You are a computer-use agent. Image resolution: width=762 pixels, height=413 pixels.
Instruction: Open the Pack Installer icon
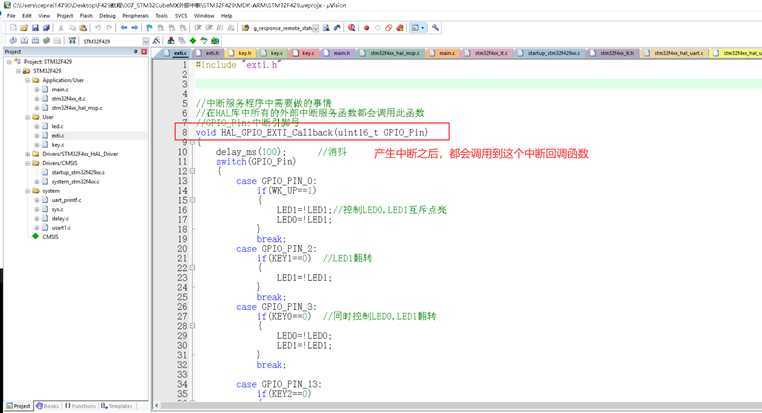215,41
